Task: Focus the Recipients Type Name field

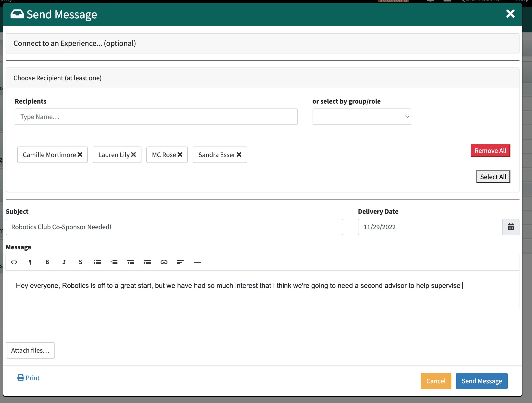Action: point(156,117)
